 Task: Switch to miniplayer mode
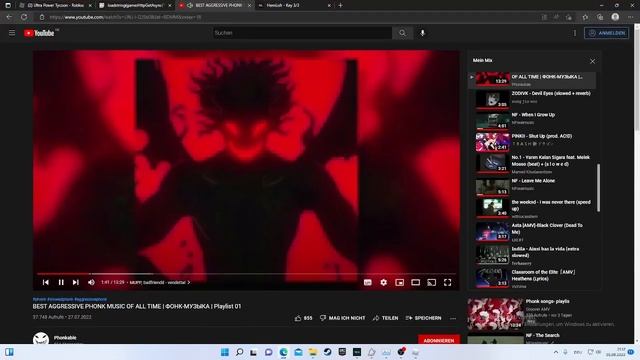tap(400, 282)
